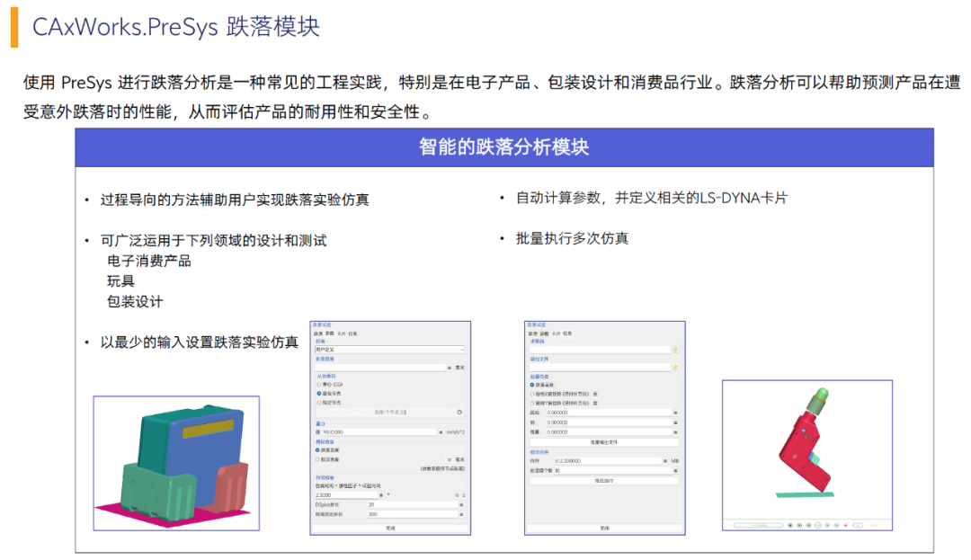Click the 电子消费产品 list entry

pos(149,262)
